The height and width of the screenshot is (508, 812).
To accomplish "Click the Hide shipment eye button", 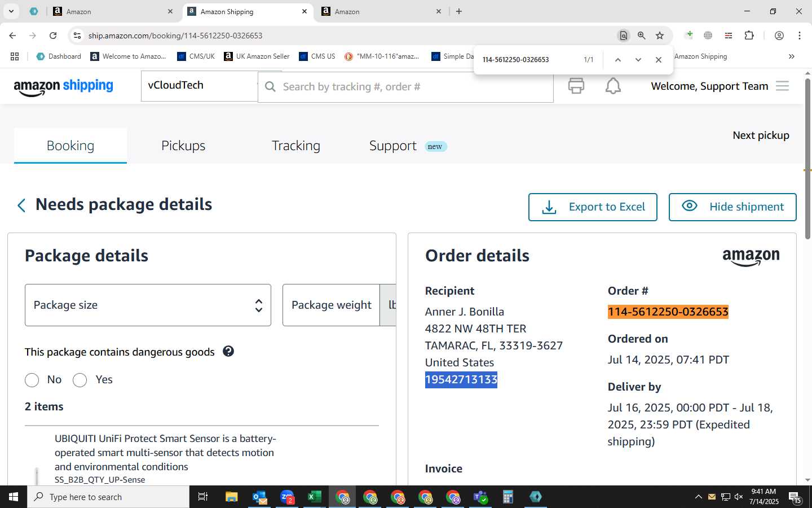I will (732, 207).
